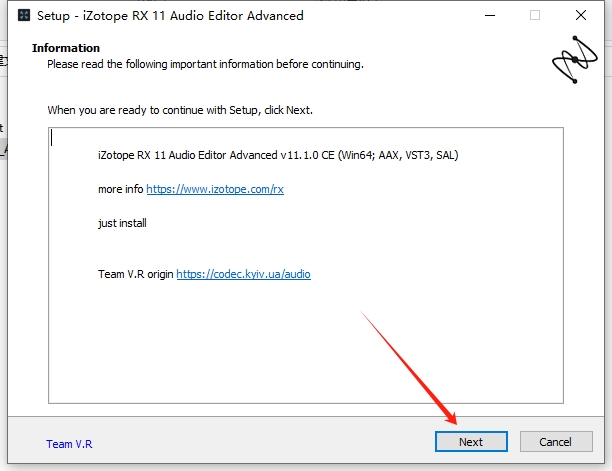The image size is (612, 471).
Task: Click the Team V.R link at bottom
Action: point(69,444)
